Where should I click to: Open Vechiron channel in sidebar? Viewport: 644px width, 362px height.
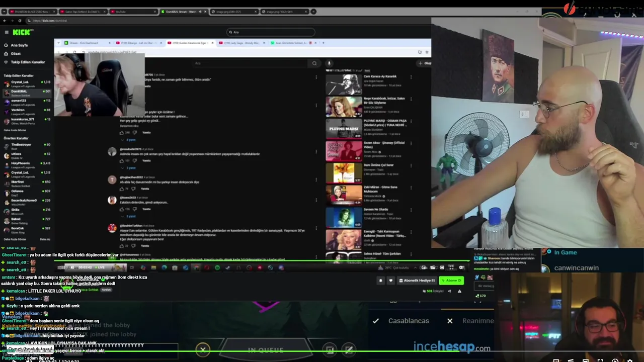tap(27, 111)
